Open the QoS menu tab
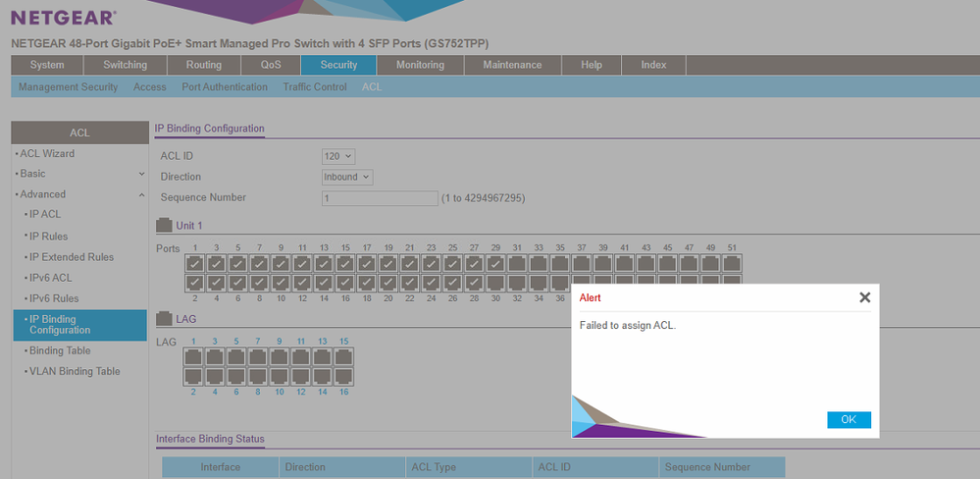This screenshot has height=479, width=980. (x=271, y=65)
